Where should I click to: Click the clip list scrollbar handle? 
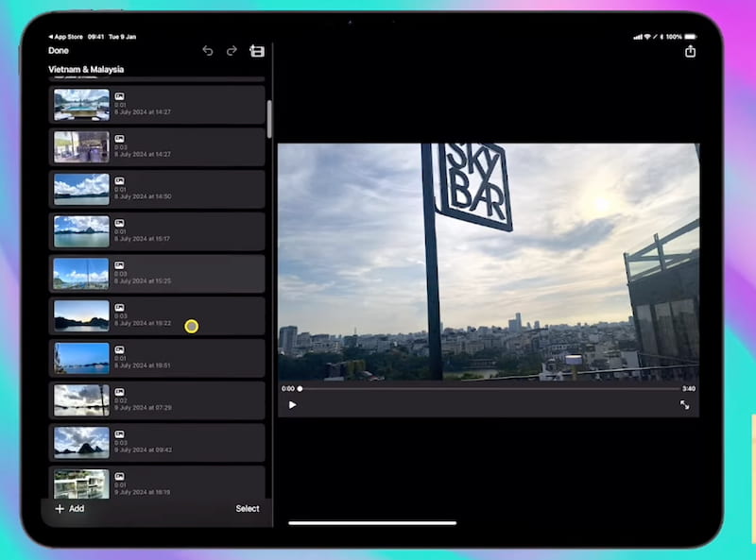[269, 119]
